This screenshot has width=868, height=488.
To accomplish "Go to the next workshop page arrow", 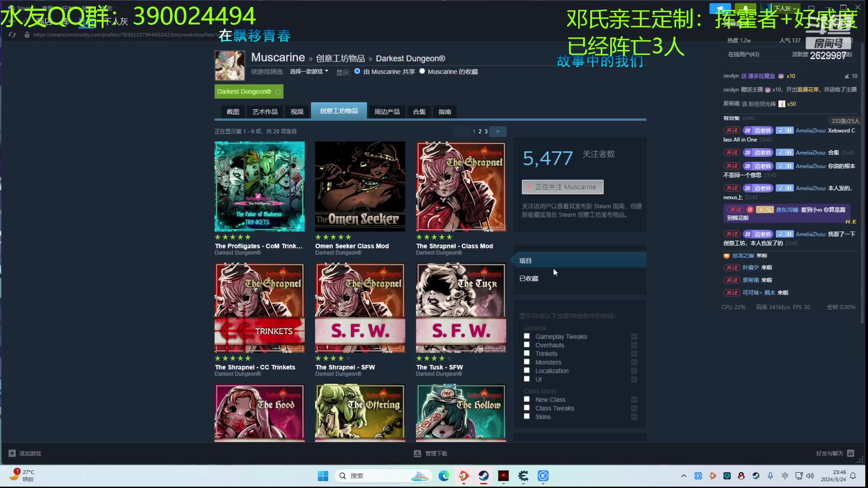I will [x=498, y=131].
